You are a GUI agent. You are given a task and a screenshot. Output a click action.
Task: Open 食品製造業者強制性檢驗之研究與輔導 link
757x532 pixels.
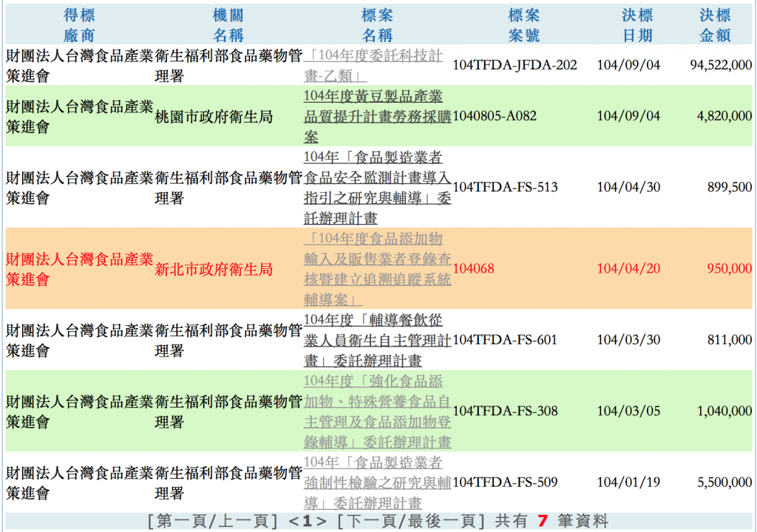pos(378,482)
